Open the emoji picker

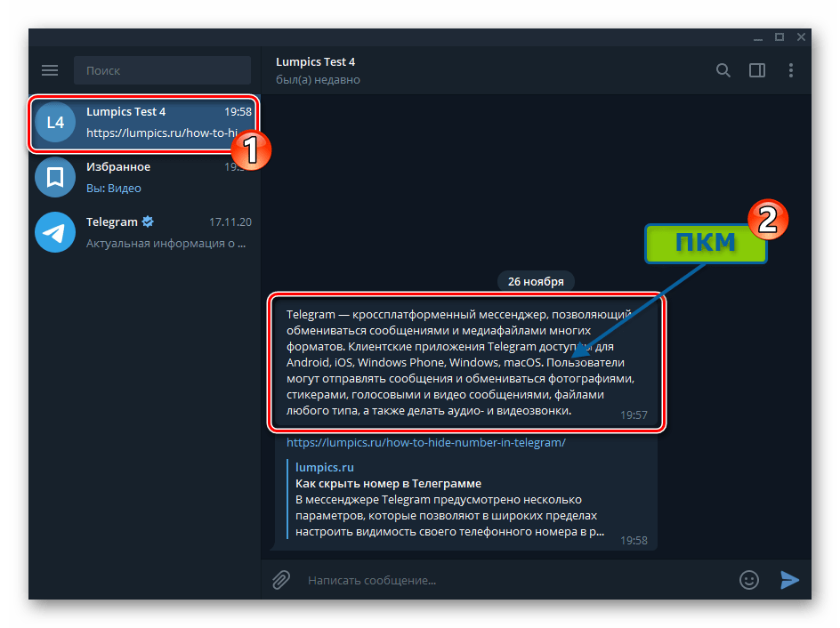749,580
